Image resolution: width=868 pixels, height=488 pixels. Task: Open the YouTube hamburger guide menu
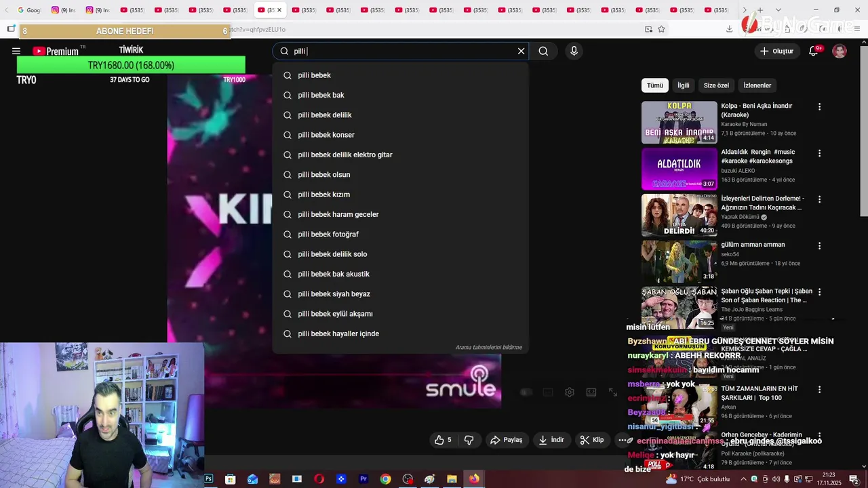(16, 51)
